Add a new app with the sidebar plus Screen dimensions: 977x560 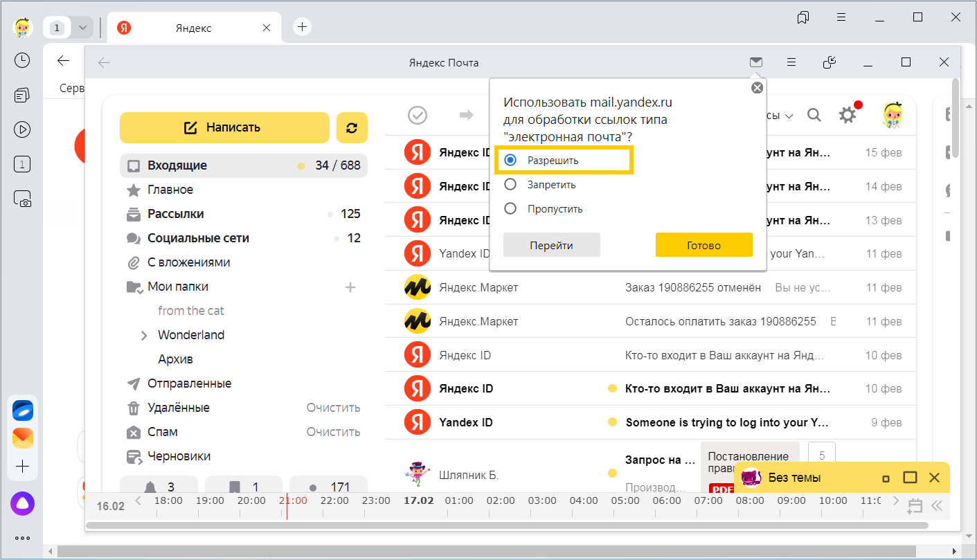click(22, 466)
